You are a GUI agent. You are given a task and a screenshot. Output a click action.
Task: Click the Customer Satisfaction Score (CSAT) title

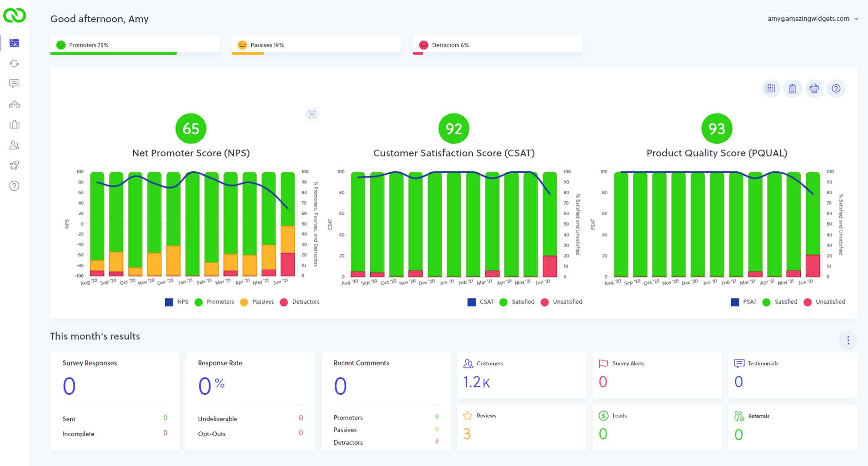click(x=454, y=153)
